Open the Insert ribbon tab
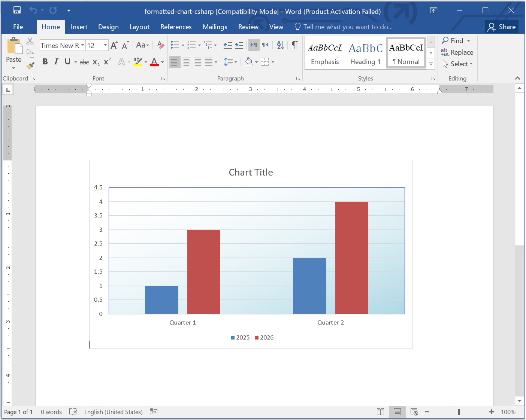Viewport: 526px width, 420px height. tap(79, 27)
